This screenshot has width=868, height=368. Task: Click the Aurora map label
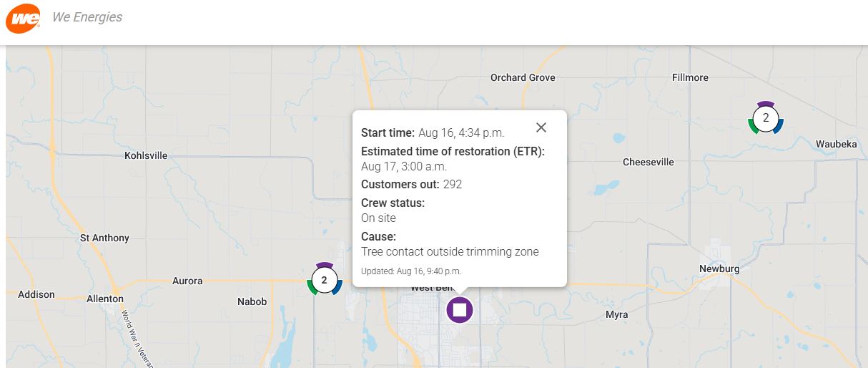[187, 281]
